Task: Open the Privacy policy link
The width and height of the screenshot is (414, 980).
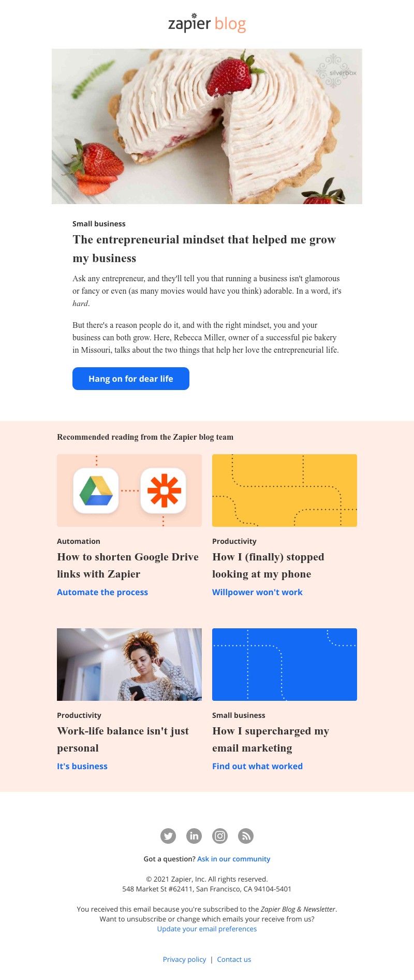Action: click(x=184, y=959)
